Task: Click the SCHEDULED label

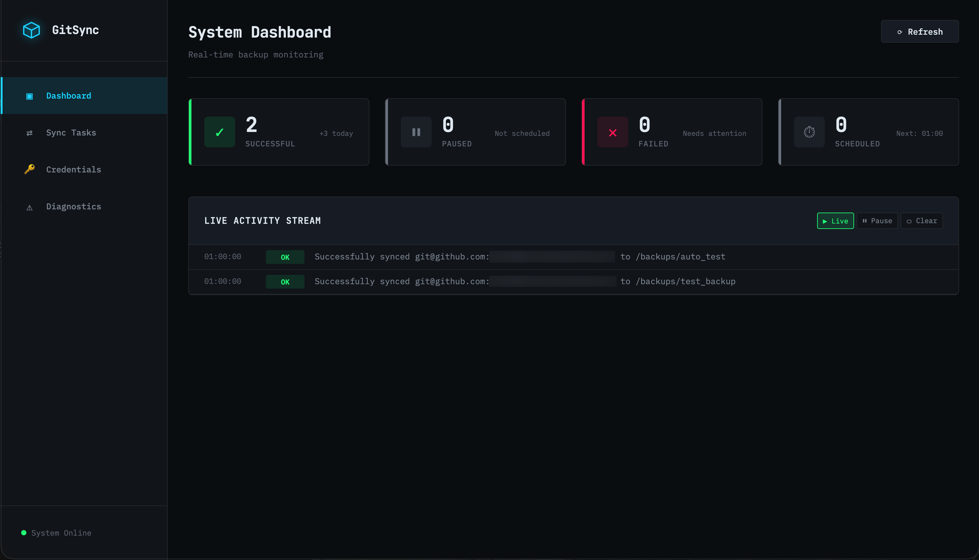Action: 858,144
